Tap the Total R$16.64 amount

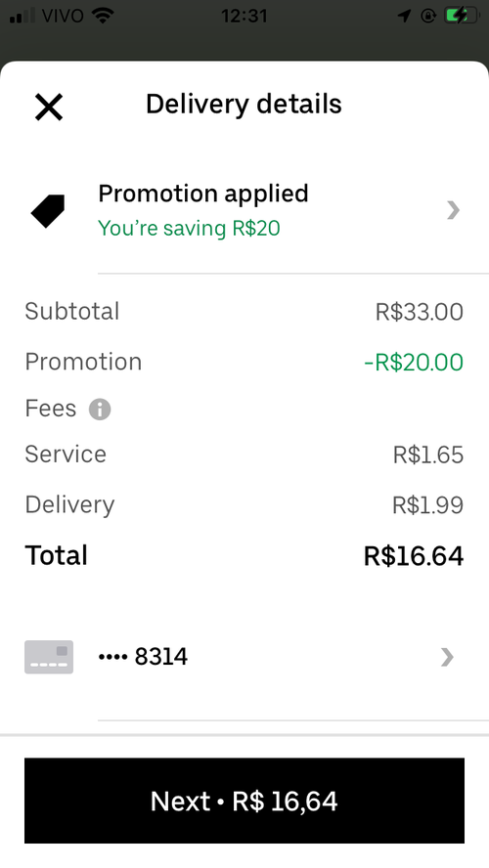pyautogui.click(x=414, y=556)
